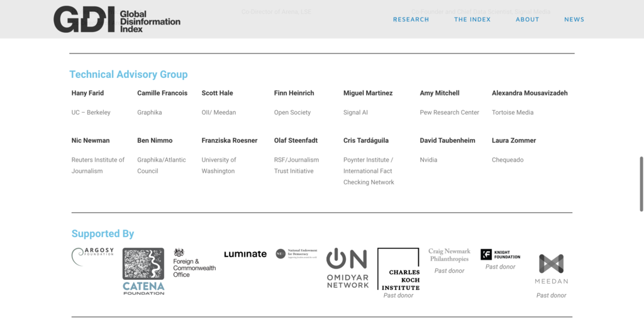Click the name Franziska Roesner
This screenshot has height=327, width=644.
(230, 140)
